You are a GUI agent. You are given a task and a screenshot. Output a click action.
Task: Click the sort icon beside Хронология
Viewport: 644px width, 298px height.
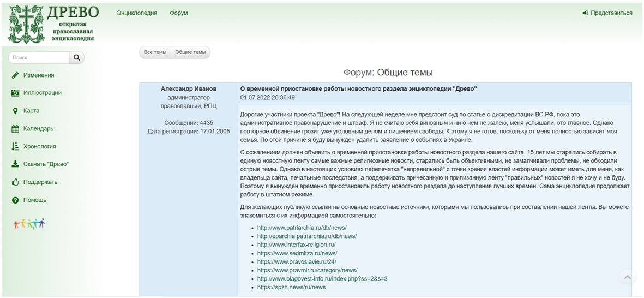point(15,146)
